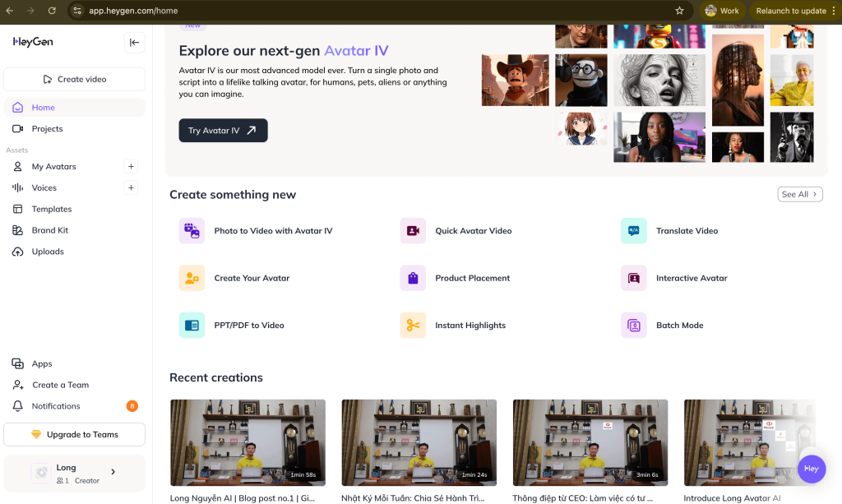Open video thumbnail with 1min 24s duration
Viewport: 842px width, 504px height.
(x=419, y=442)
